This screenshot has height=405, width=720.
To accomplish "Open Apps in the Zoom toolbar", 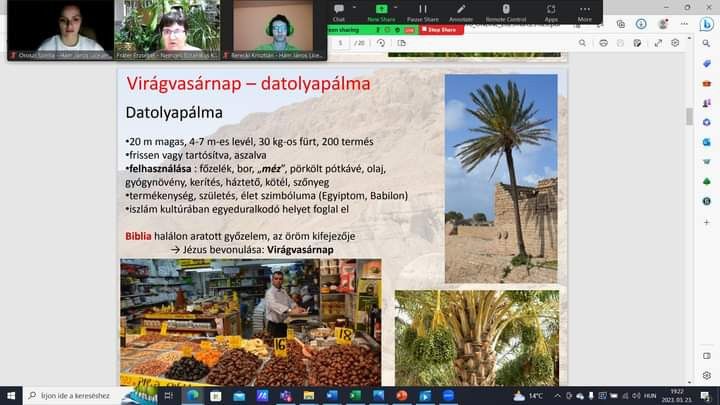I will (551, 11).
